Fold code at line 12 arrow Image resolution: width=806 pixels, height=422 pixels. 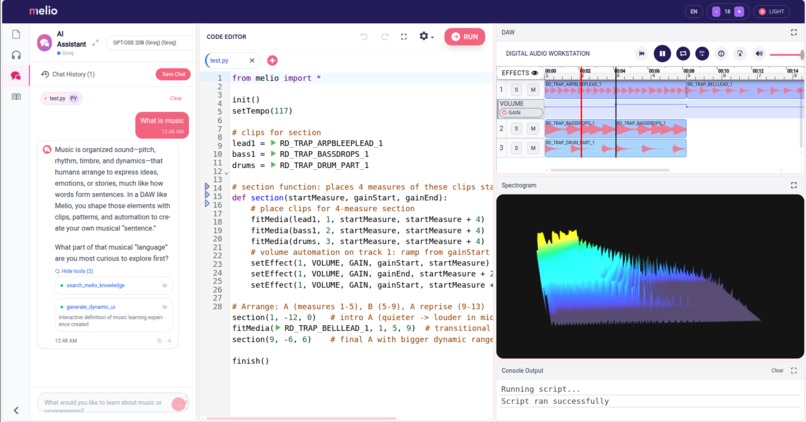pyautogui.click(x=226, y=173)
